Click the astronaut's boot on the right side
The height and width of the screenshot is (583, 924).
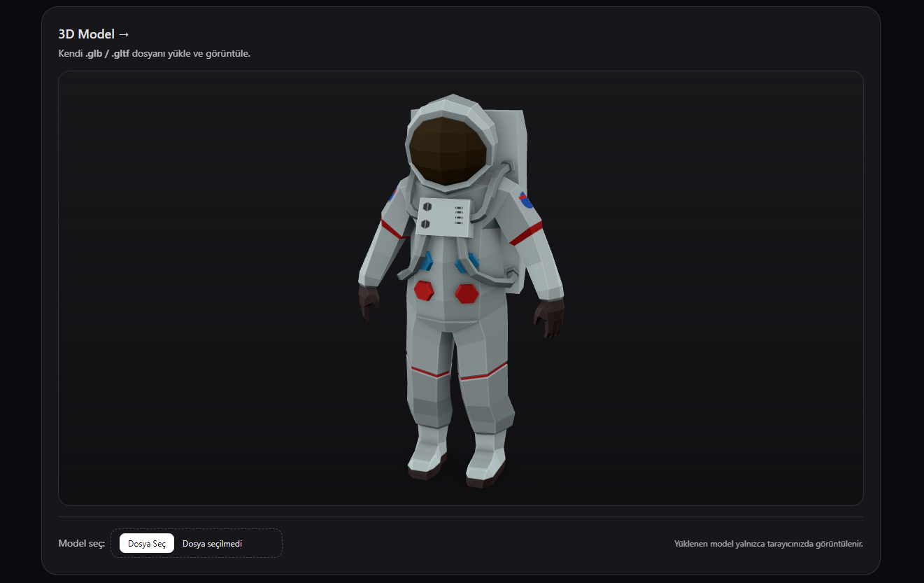click(486, 472)
